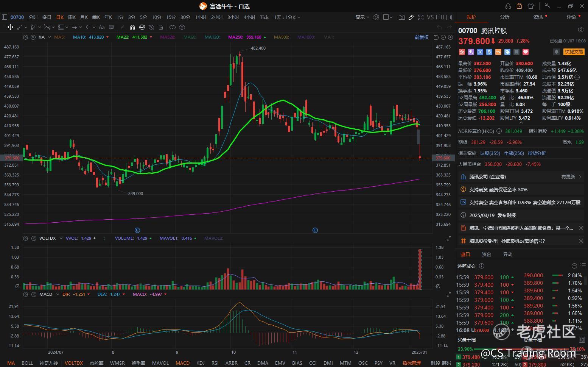Click the 00700 stock code field
The height and width of the screenshot is (367, 588).
pos(17,17)
